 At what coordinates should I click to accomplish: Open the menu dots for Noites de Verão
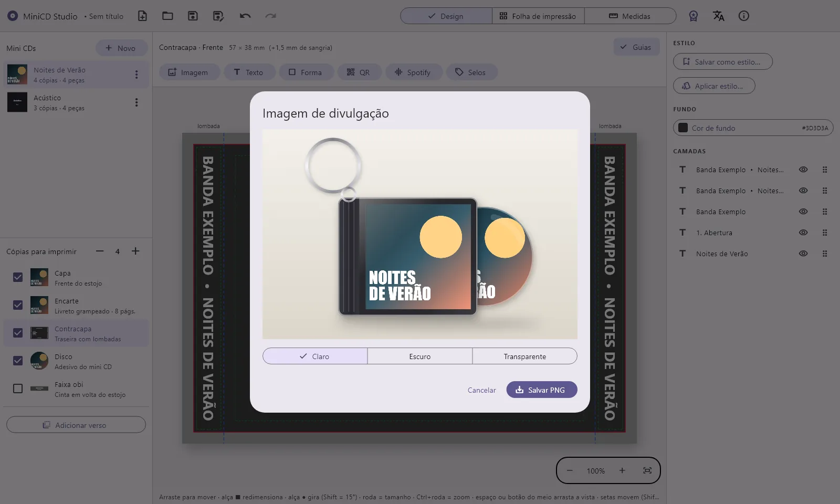(x=136, y=75)
